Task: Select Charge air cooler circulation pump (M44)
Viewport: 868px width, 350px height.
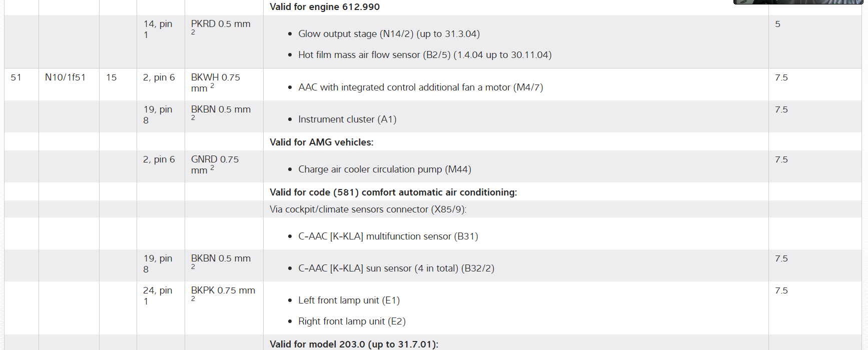Action: pyautogui.click(x=384, y=169)
